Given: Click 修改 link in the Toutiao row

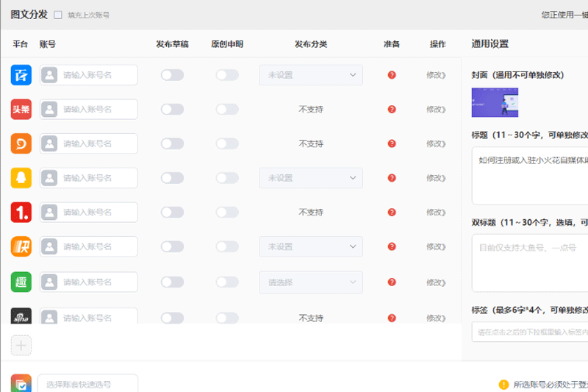Looking at the screenshot, I should pyautogui.click(x=436, y=110).
